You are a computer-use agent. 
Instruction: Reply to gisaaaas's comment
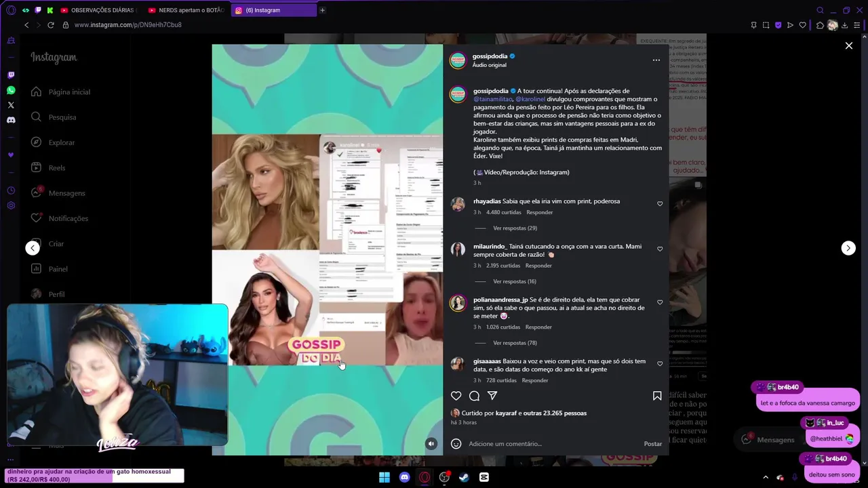click(x=534, y=380)
